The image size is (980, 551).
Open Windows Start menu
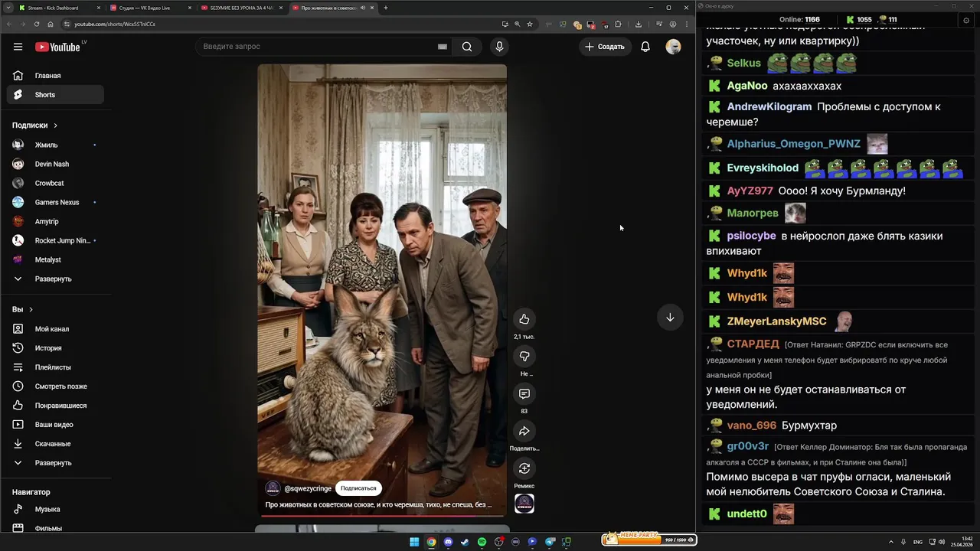tap(414, 542)
